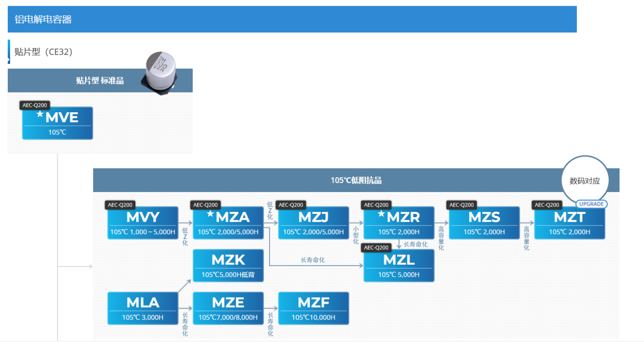This screenshot has width=644, height=342.
Task: Click the star icon beside MZA
Action: [x=210, y=214]
